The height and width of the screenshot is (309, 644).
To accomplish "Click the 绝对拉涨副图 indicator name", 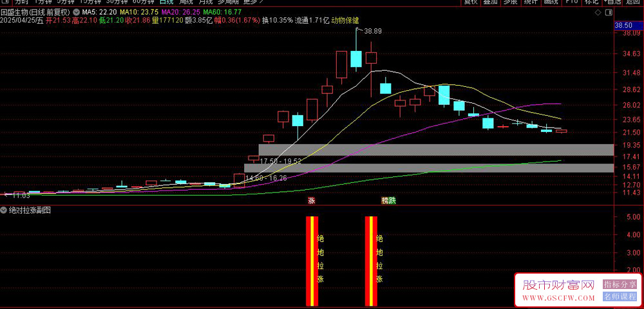I will pyautogui.click(x=30, y=211).
